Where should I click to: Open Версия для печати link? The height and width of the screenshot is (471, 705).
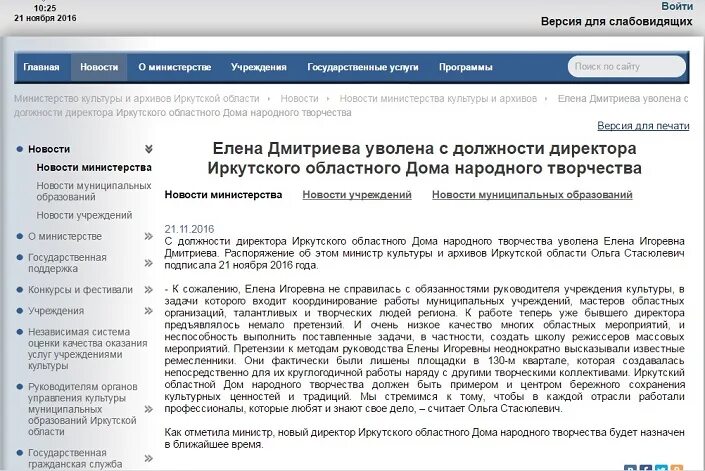point(643,126)
